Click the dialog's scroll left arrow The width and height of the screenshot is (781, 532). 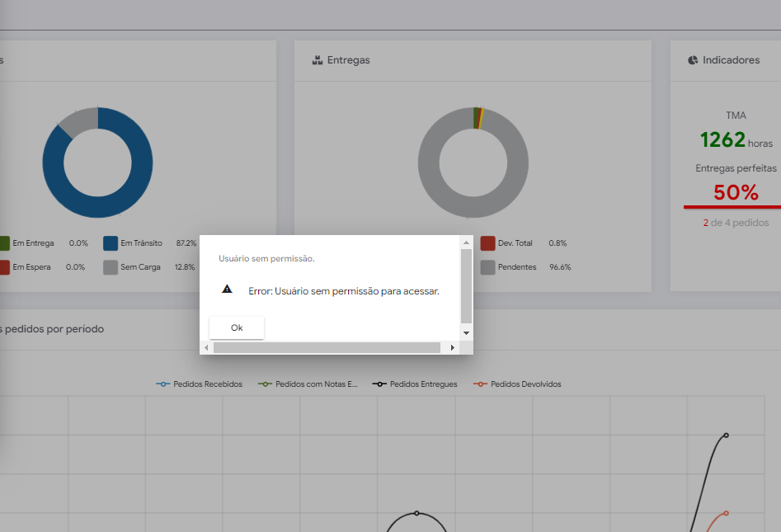pyautogui.click(x=206, y=348)
